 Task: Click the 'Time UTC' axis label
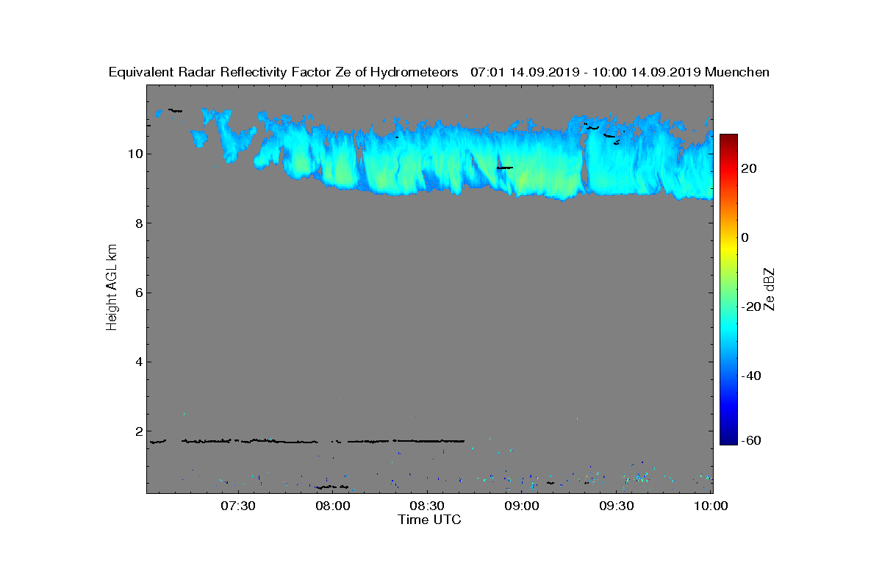[x=429, y=520]
